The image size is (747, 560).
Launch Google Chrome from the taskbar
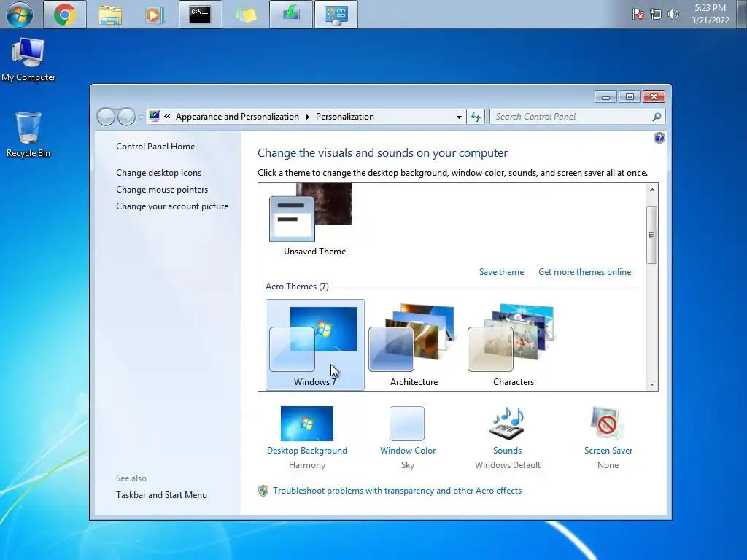coord(65,15)
